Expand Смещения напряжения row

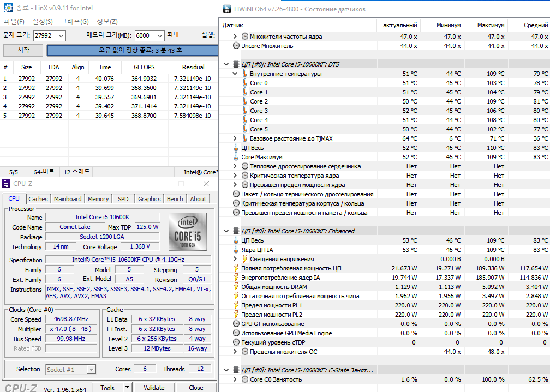235,259
